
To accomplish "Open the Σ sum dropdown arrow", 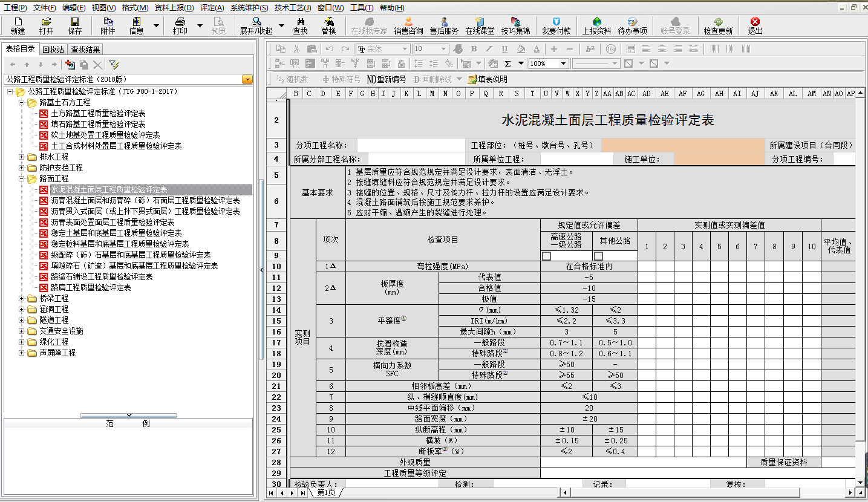I will coord(520,64).
